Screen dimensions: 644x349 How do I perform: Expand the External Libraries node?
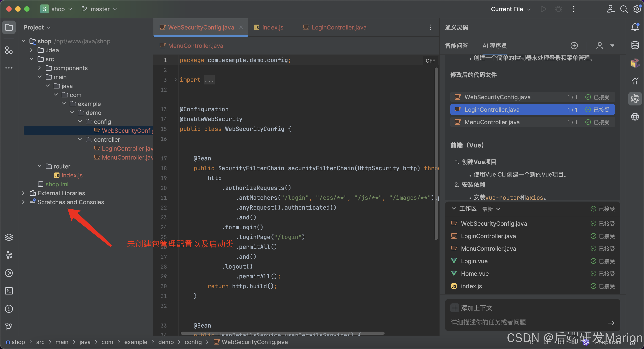coord(23,193)
